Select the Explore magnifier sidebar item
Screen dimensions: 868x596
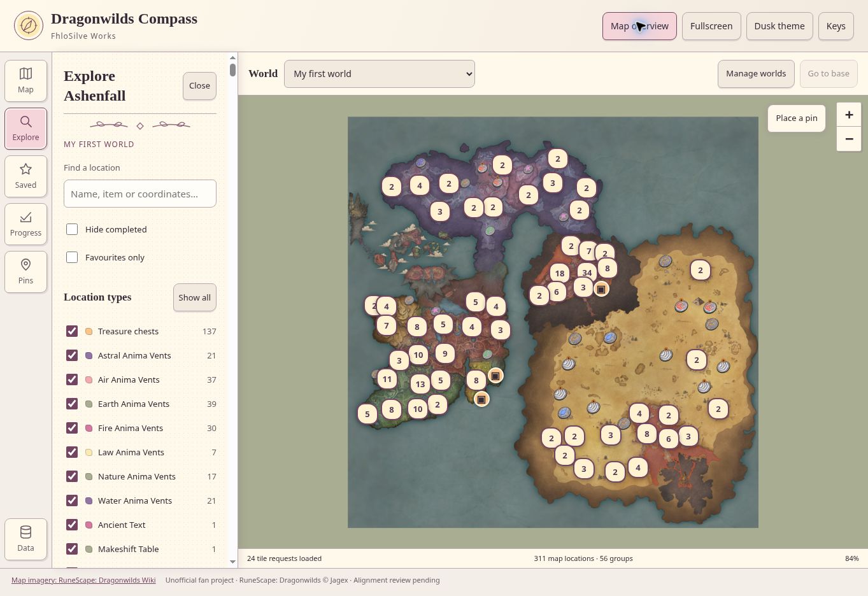point(25,129)
